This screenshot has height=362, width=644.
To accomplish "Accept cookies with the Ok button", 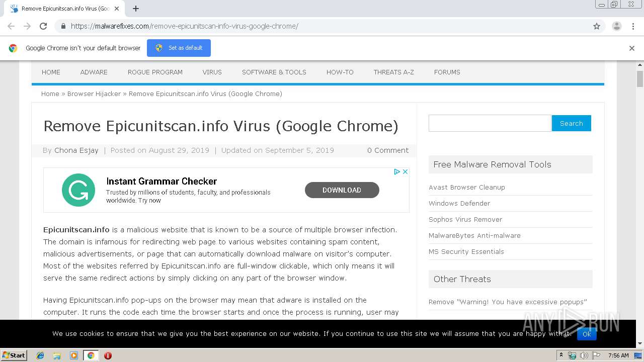I will pyautogui.click(x=587, y=333).
